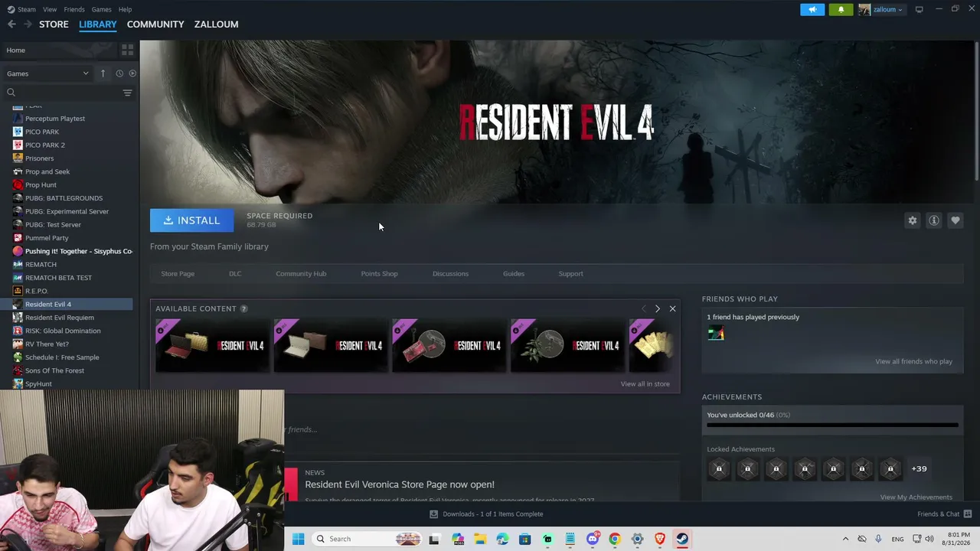Open the Available Content help icon

(x=243, y=308)
